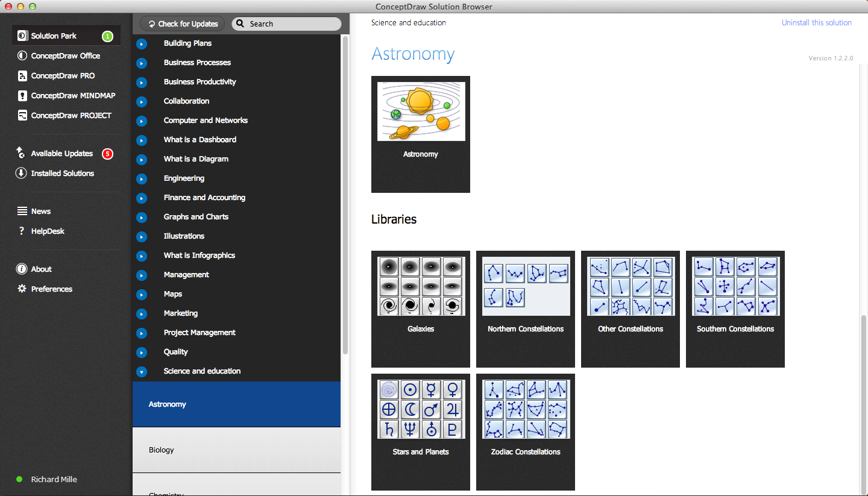Click the content pane vertical scrollbar
This screenshot has width=868, height=496.
click(x=863, y=404)
